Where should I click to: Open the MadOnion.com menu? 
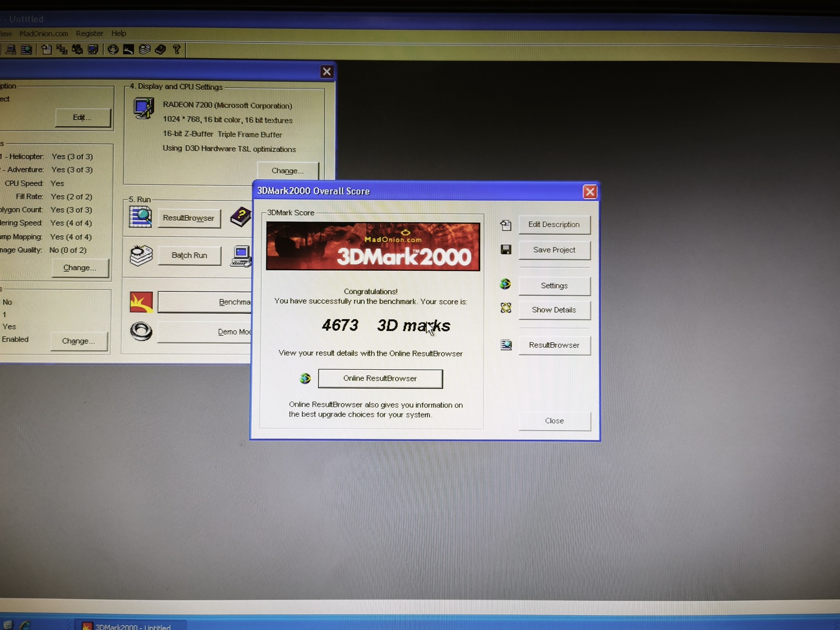tap(44, 34)
